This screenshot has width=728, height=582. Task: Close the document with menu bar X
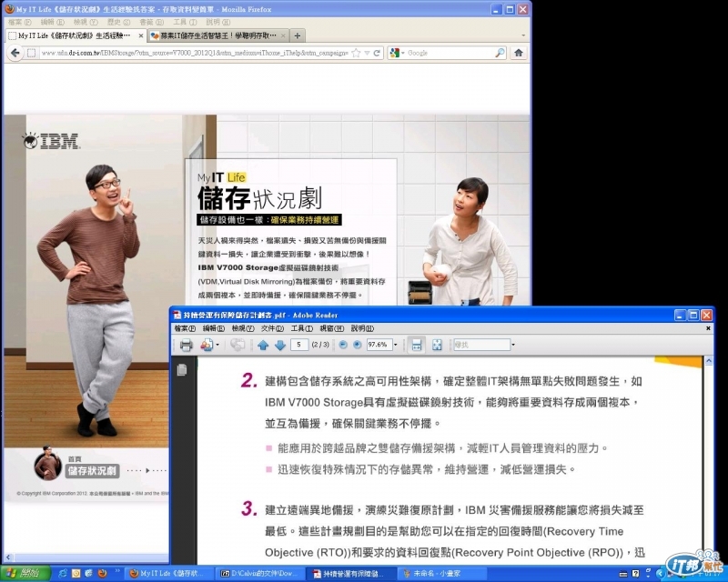[x=708, y=328]
